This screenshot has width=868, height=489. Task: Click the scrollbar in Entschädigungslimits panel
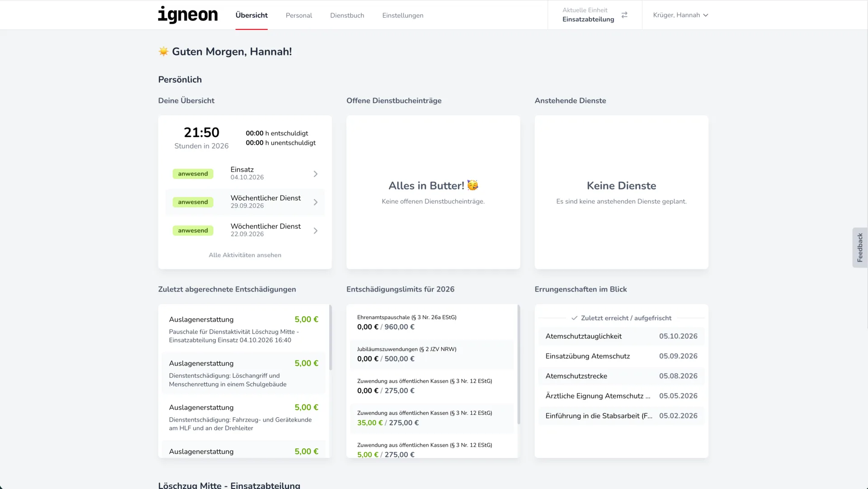click(519, 365)
